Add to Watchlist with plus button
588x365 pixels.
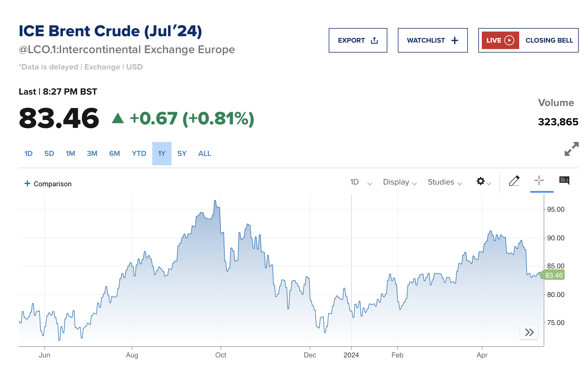[455, 41]
